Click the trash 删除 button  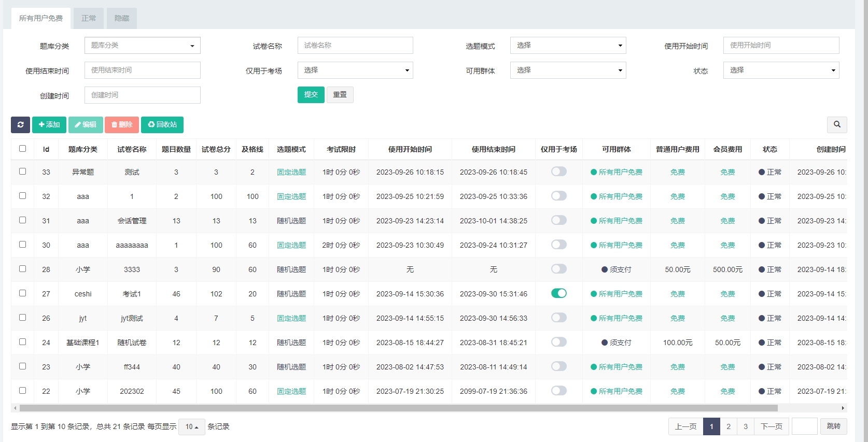122,125
